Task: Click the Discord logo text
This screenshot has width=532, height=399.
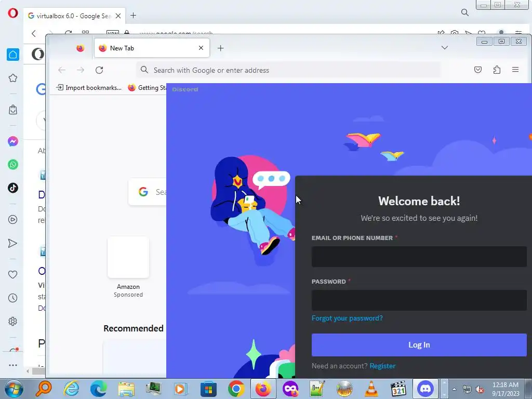Action: (185, 89)
